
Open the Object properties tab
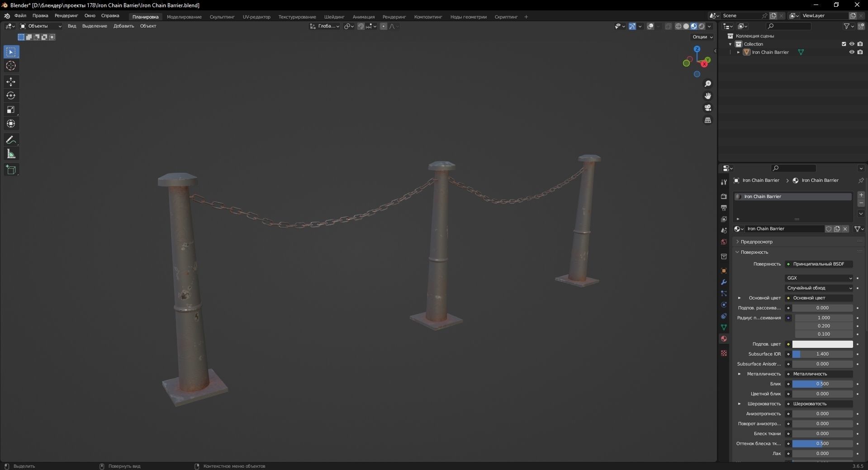click(724, 271)
